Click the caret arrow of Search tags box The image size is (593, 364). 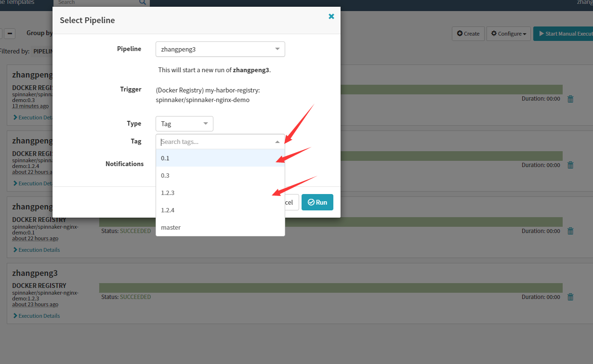(x=277, y=142)
